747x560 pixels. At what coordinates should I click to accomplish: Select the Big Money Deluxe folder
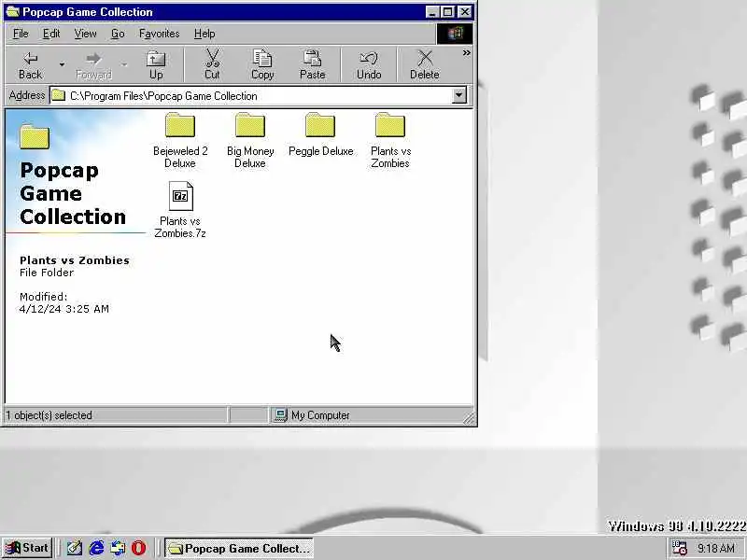pyautogui.click(x=250, y=141)
